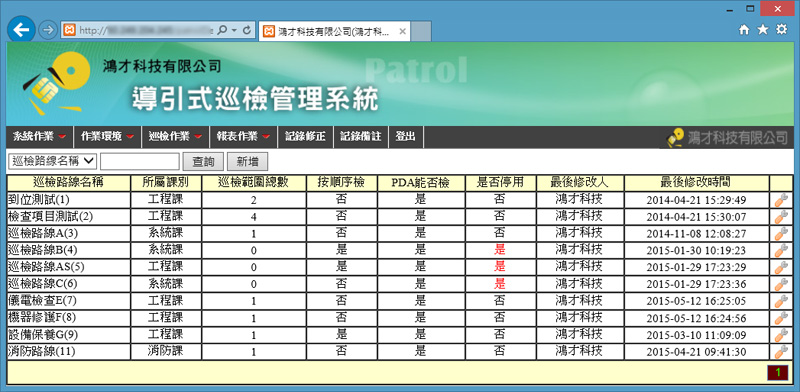
Task: Click the 按順序檢 column header
Action: point(341,183)
